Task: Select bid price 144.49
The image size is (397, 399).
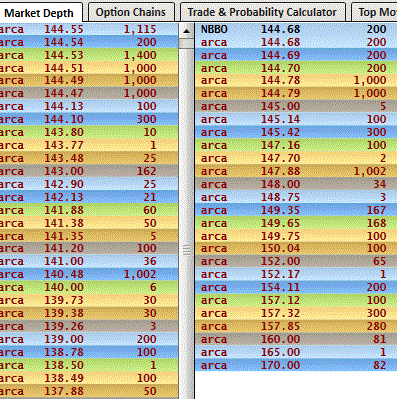Action: tap(64, 80)
